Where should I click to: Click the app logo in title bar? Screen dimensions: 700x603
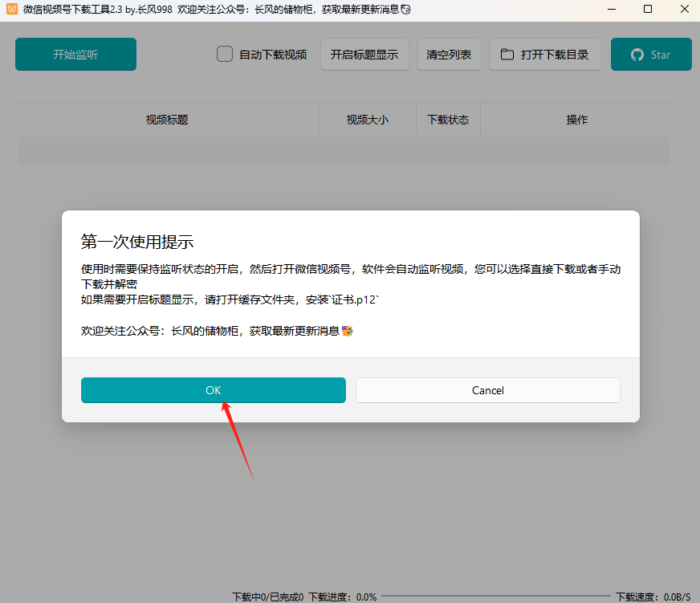pyautogui.click(x=12, y=9)
